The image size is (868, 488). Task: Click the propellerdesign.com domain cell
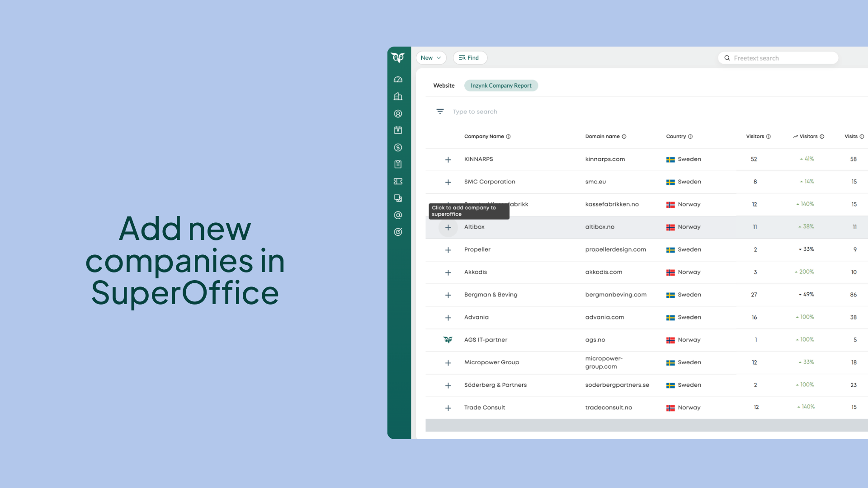[615, 249]
